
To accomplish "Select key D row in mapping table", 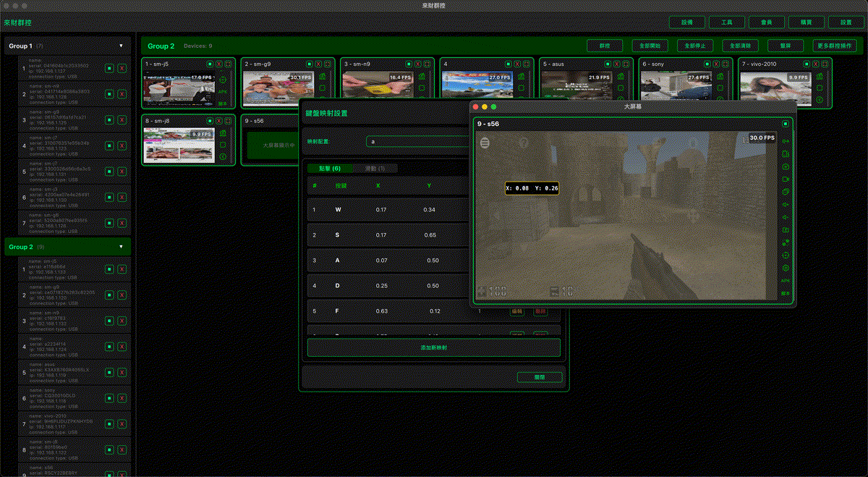I will click(x=388, y=285).
